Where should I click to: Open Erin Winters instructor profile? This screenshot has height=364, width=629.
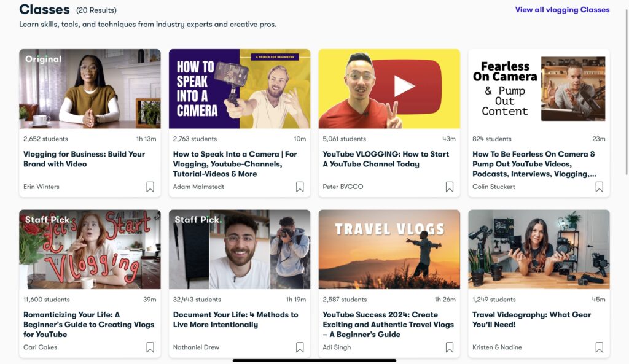pyautogui.click(x=41, y=187)
